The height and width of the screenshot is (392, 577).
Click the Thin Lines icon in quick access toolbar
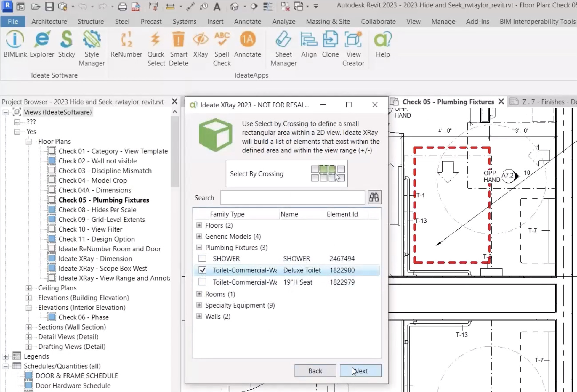[x=267, y=6]
